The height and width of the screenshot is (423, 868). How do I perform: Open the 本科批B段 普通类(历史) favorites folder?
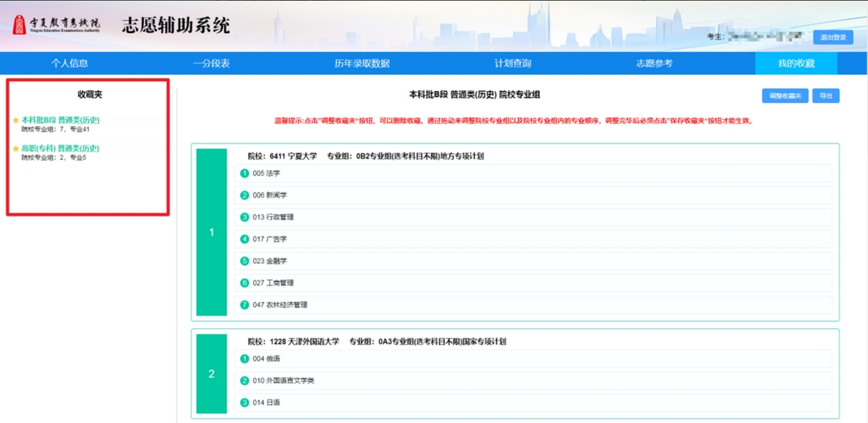[61, 120]
